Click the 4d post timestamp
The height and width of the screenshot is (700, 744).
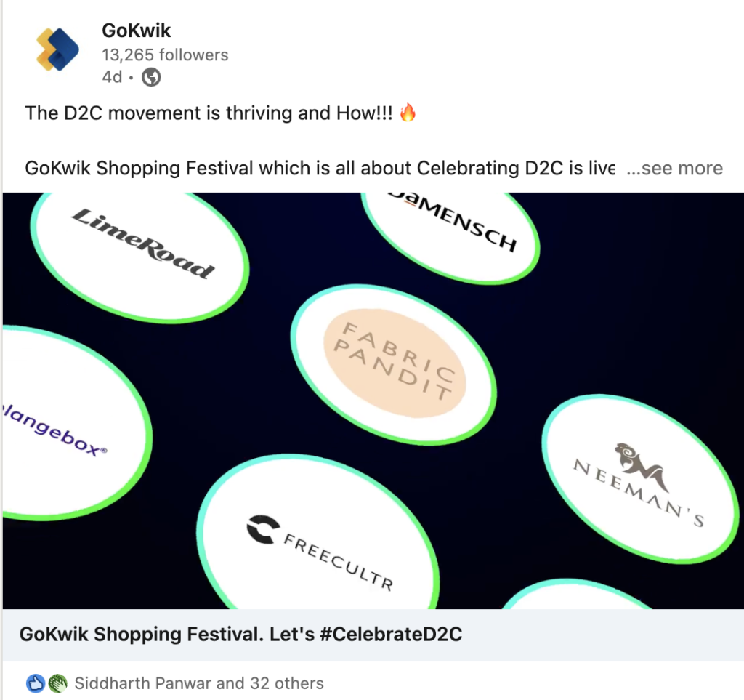click(112, 76)
